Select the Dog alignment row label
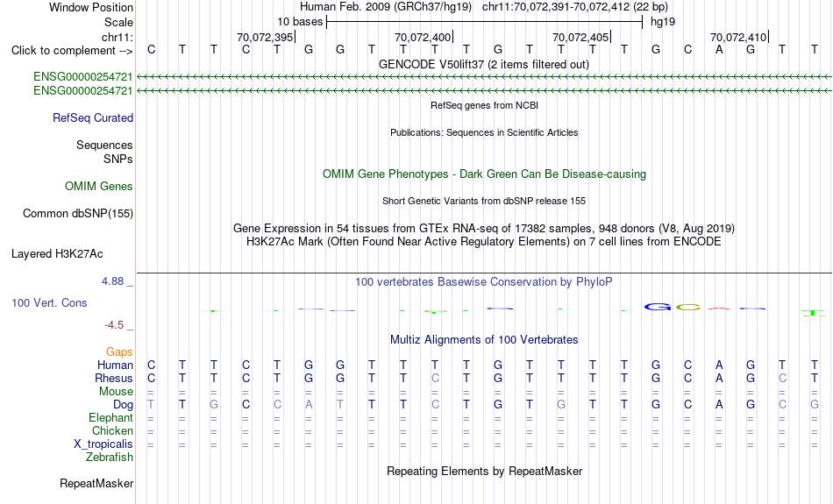This screenshot has width=833, height=504. tap(123, 405)
